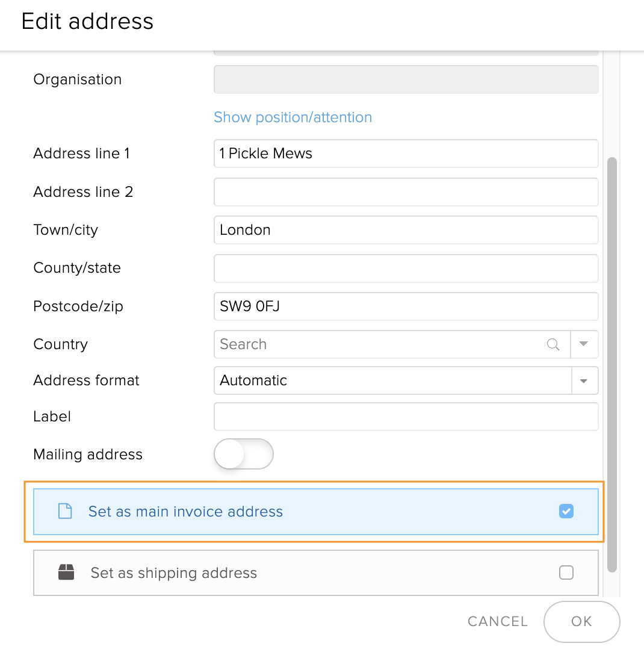Open the Country dropdown arrow
644x661 pixels.
point(583,344)
